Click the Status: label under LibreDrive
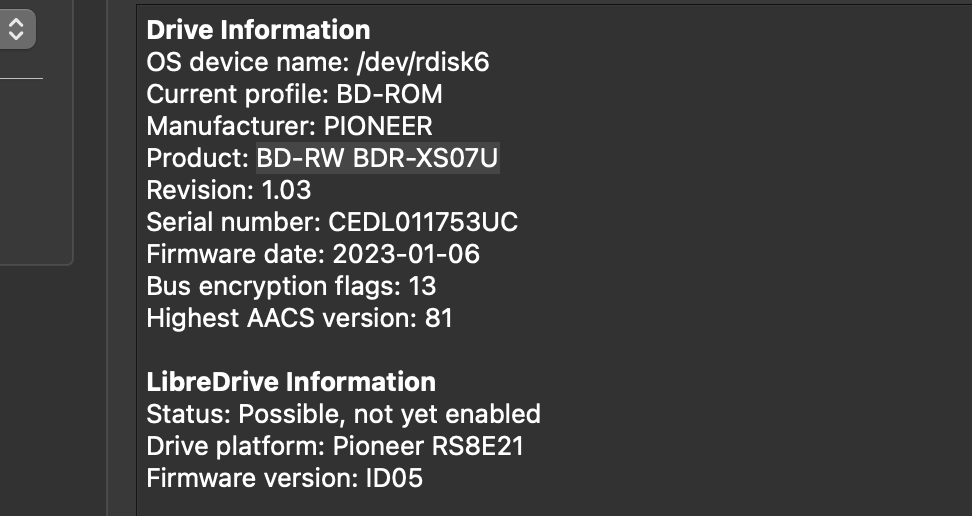This screenshot has height=516, width=972. tap(188, 414)
